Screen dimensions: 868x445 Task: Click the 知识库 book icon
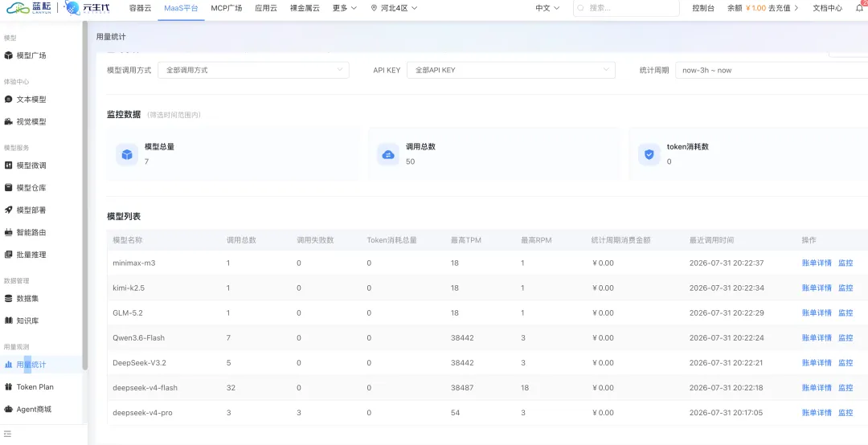tap(8, 320)
